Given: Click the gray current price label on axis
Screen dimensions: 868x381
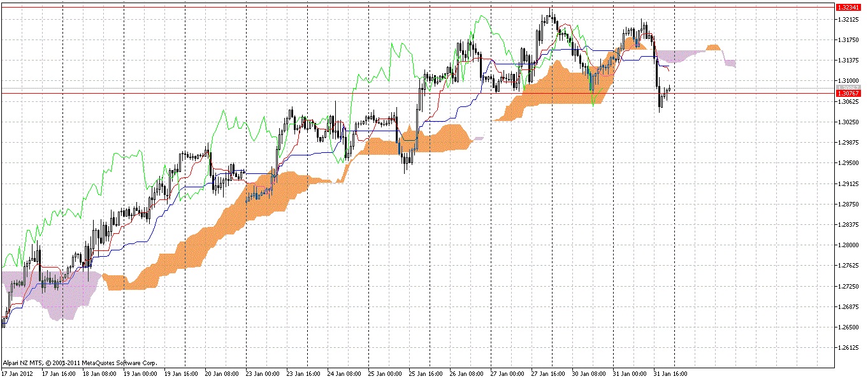Looking at the screenshot, I should point(848,88).
